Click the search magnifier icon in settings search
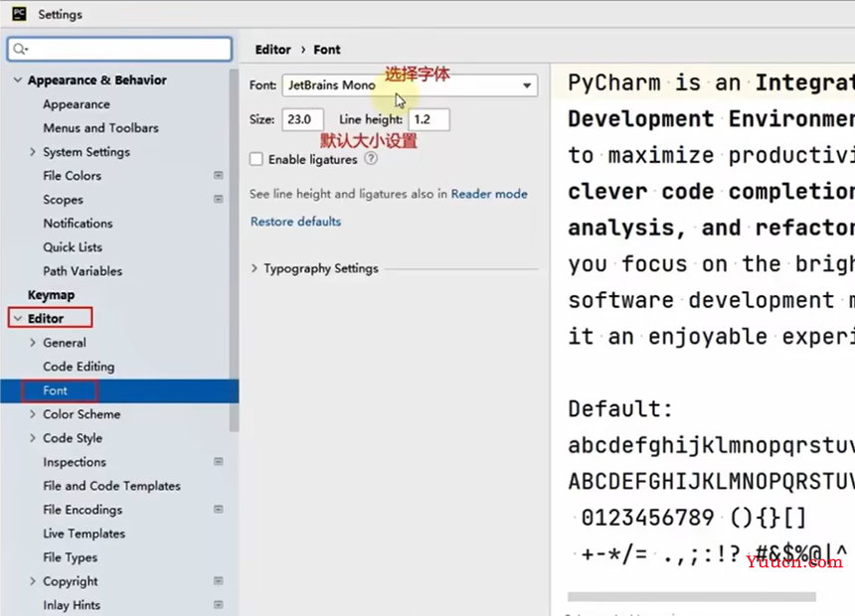Screen dimensions: 855x616 point(20,49)
